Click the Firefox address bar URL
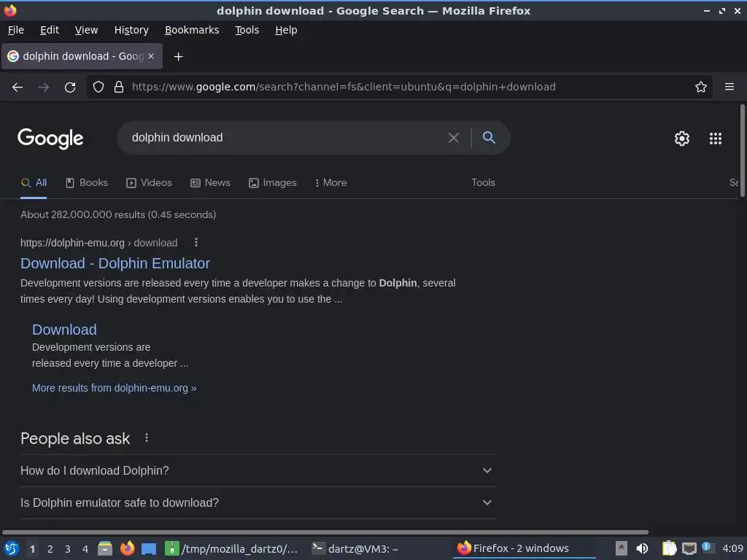The width and height of the screenshot is (747, 560). coord(344,87)
